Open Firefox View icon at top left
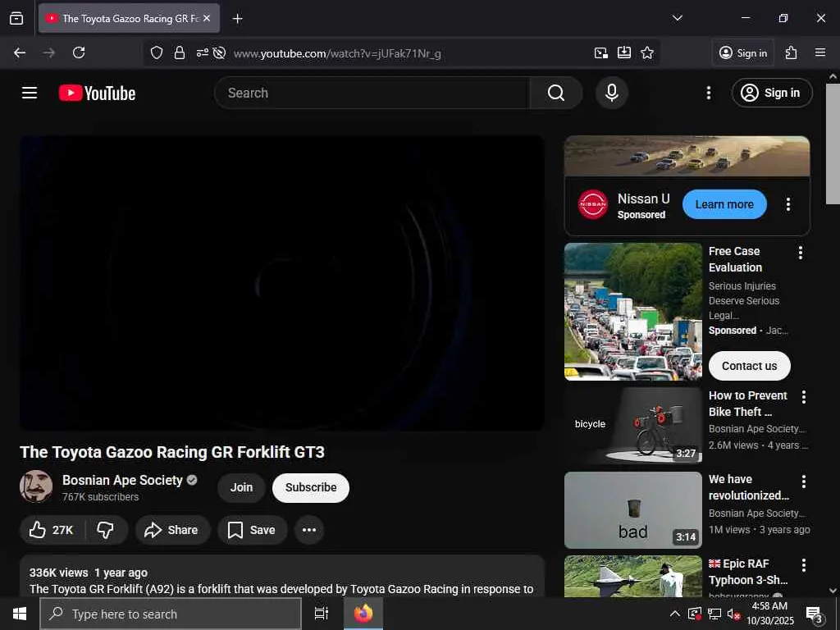The image size is (840, 630). [16, 18]
